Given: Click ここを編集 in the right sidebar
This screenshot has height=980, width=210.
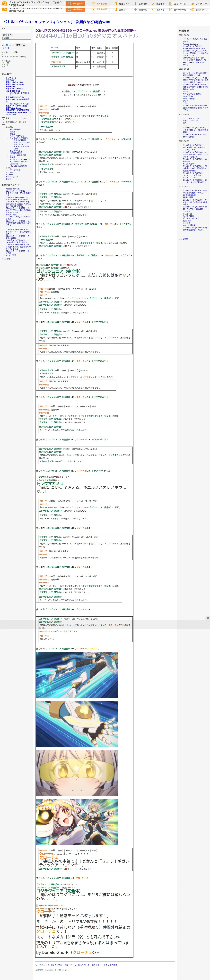Looking at the screenshot, I should click(183, 239).
